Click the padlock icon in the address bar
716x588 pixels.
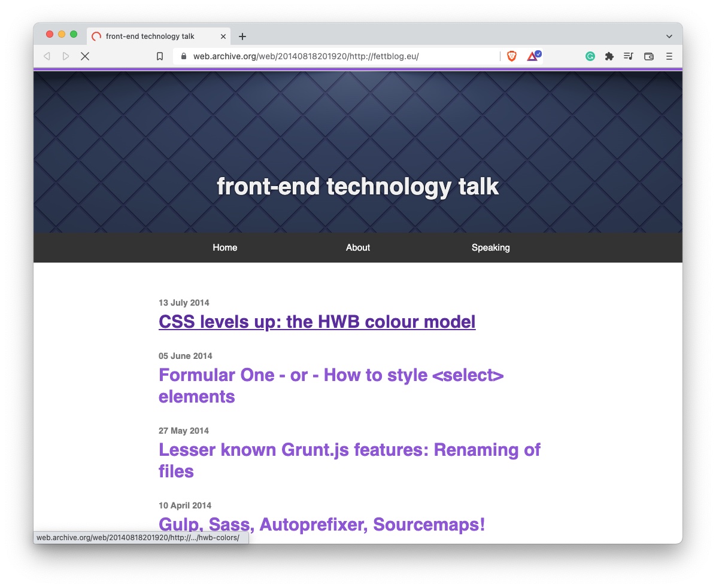183,56
